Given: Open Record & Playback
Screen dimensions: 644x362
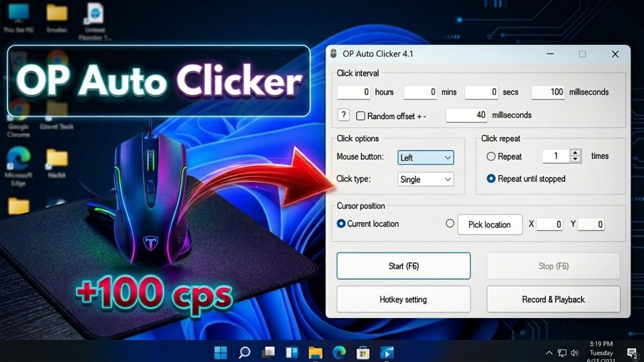Looking at the screenshot, I should [553, 299].
